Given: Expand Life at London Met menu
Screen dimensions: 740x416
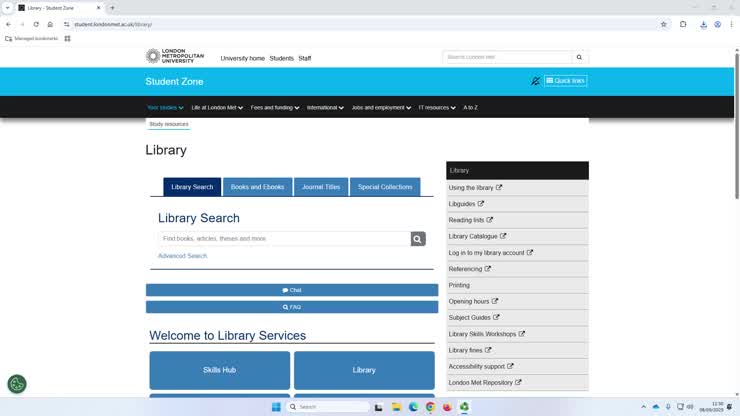Looking at the screenshot, I should pyautogui.click(x=217, y=108).
